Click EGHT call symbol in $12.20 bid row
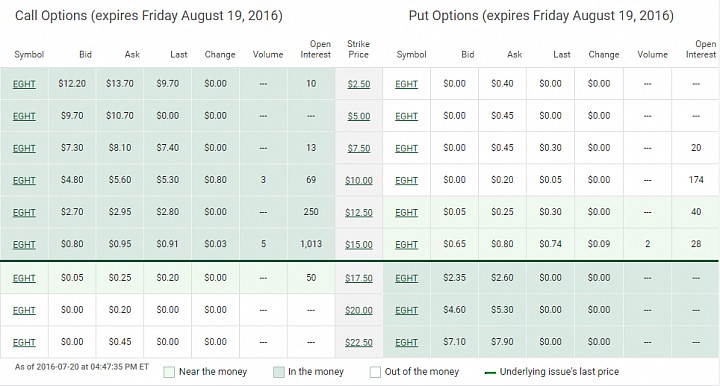The height and width of the screenshot is (386, 720). point(24,84)
